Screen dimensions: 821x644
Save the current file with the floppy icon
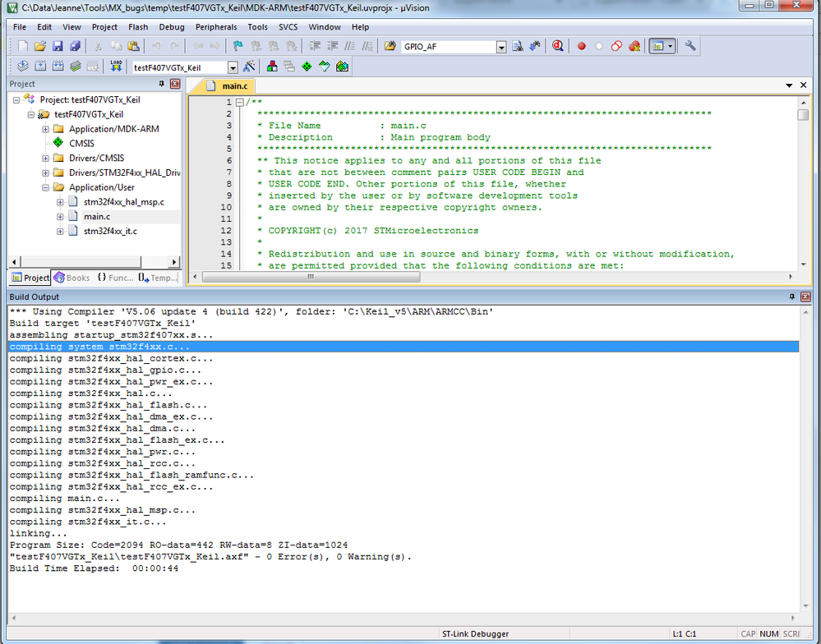[x=58, y=46]
